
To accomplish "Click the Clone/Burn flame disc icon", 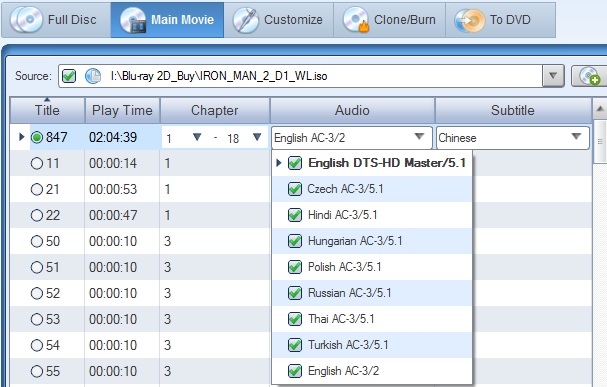I will [x=356, y=20].
